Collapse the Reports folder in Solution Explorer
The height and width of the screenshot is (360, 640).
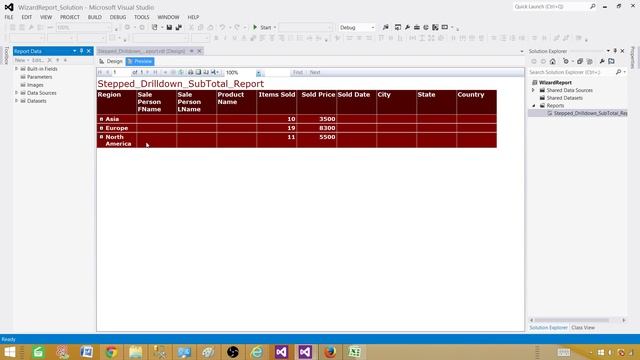[533, 106]
